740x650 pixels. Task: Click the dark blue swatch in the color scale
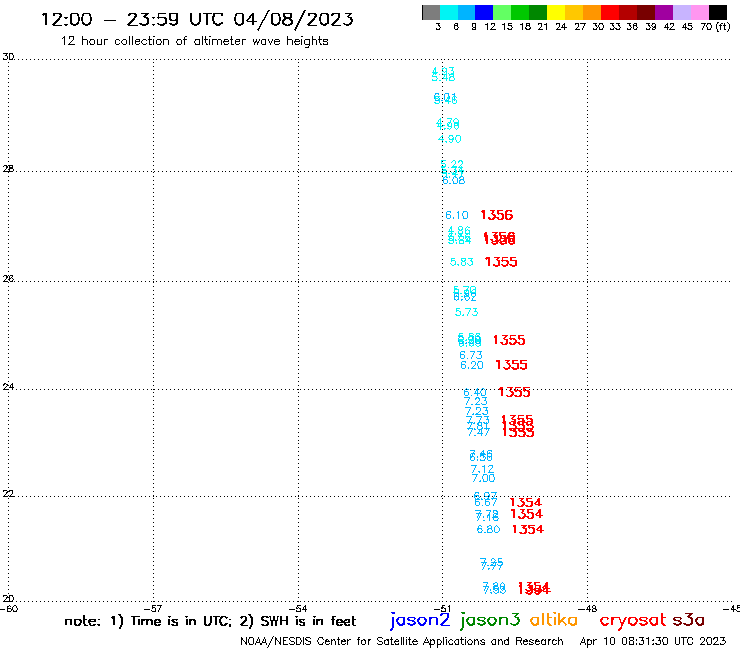(x=484, y=12)
